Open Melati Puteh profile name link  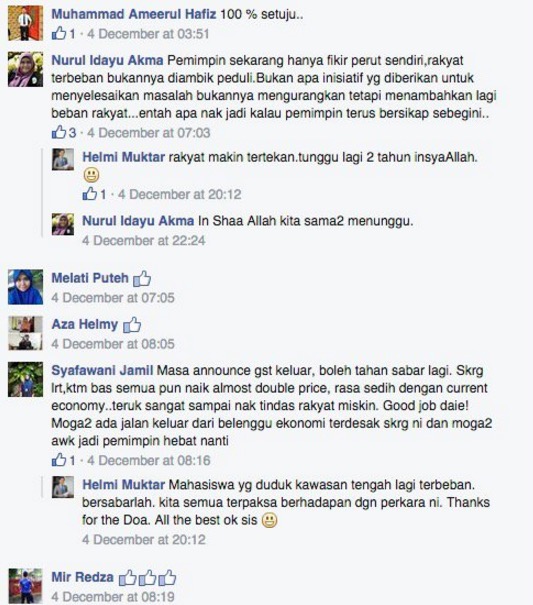coord(90,278)
